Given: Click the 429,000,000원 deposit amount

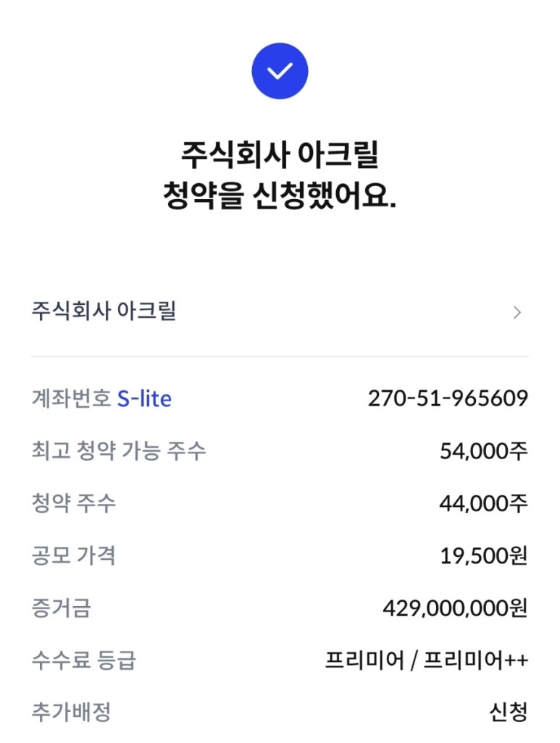Looking at the screenshot, I should [x=455, y=608].
